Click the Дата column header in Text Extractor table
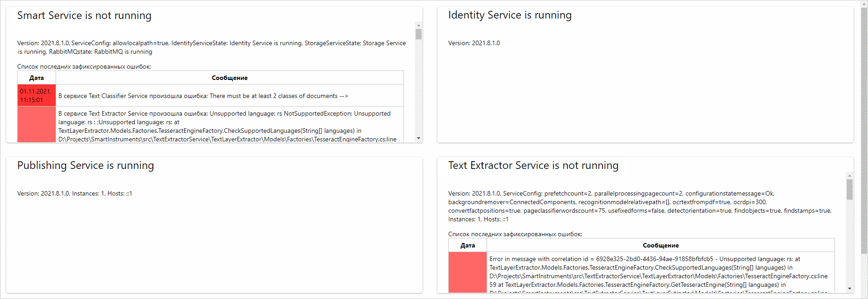 click(x=467, y=245)
